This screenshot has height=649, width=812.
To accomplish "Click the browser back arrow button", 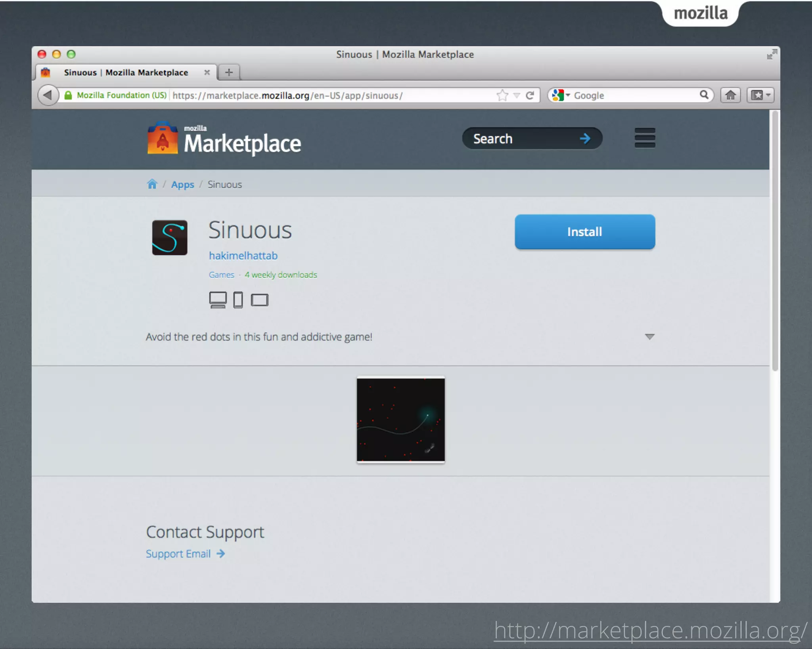I will coord(48,95).
